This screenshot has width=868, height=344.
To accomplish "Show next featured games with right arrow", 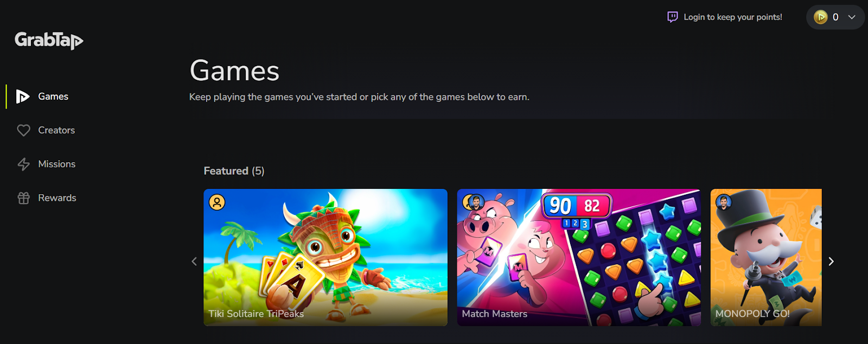I will click(831, 262).
